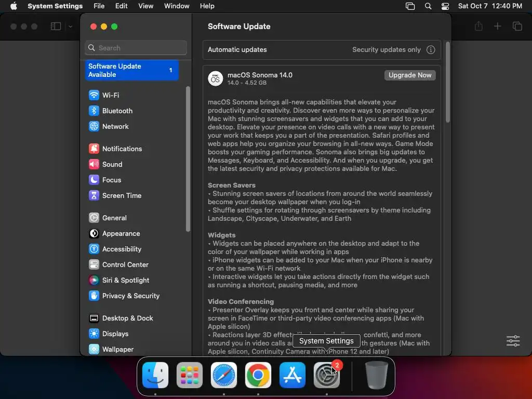
Task: Click the Search field in sidebar
Action: pyautogui.click(x=136, y=48)
